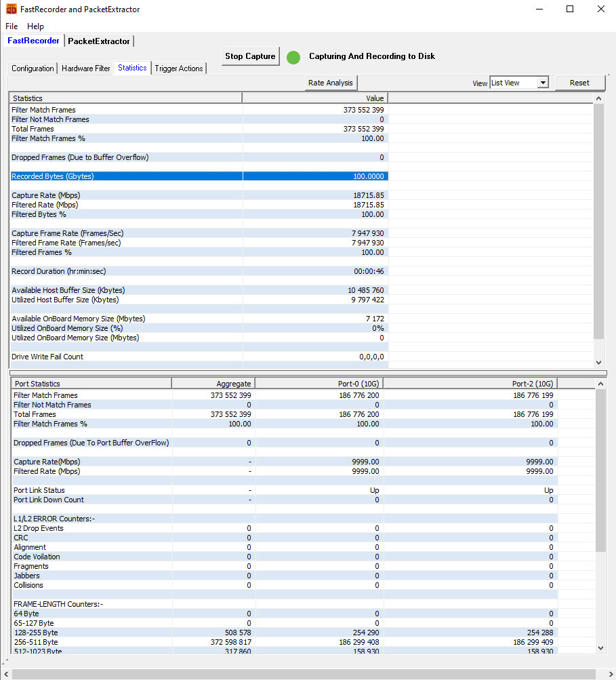
Task: Select the Utilized Host Buffer Size row
Action: click(x=199, y=300)
